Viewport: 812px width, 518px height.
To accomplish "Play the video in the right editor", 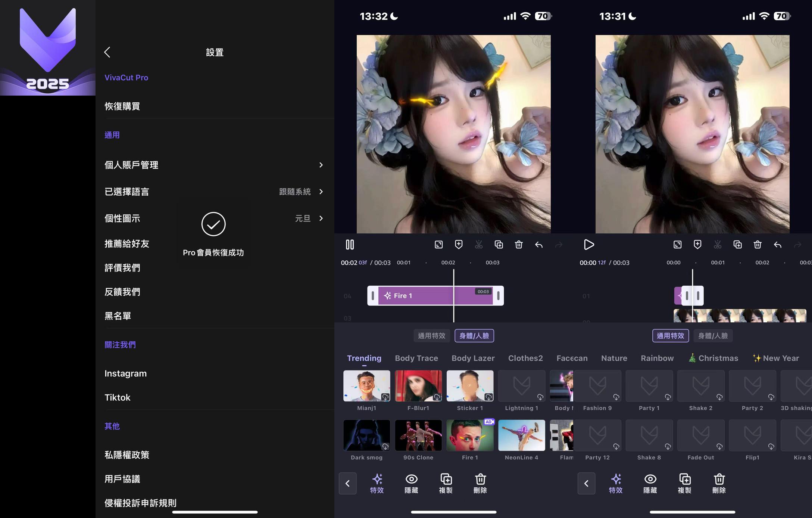I will [589, 245].
